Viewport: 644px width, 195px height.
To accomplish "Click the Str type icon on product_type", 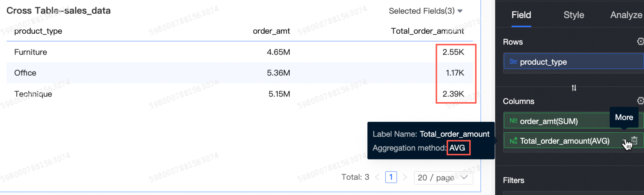I will point(513,62).
